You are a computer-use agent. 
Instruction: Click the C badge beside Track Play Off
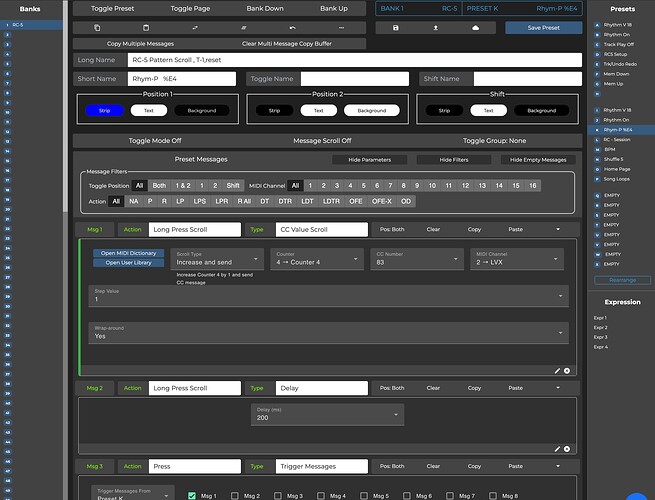point(597,44)
